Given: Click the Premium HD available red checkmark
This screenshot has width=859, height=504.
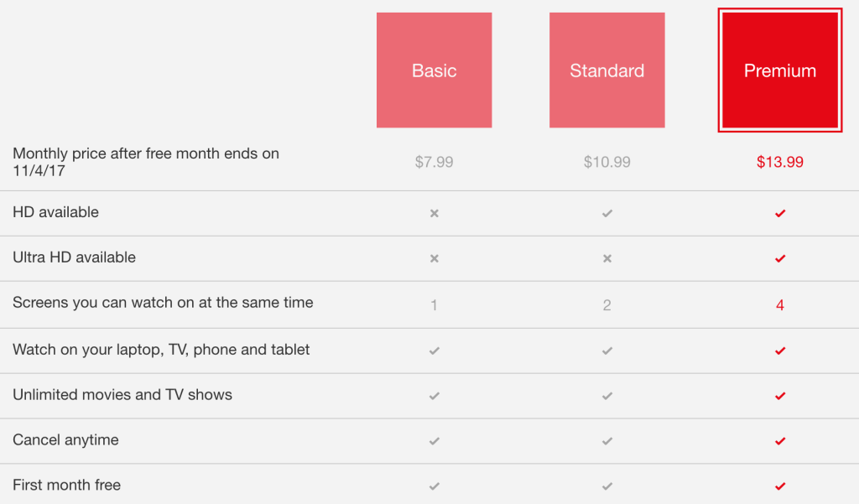Looking at the screenshot, I should point(779,213).
